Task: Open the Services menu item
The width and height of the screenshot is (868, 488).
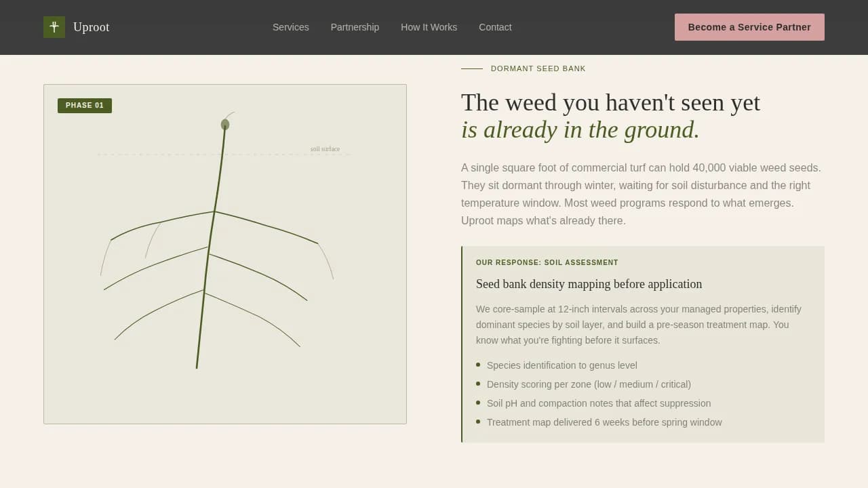Action: point(290,27)
